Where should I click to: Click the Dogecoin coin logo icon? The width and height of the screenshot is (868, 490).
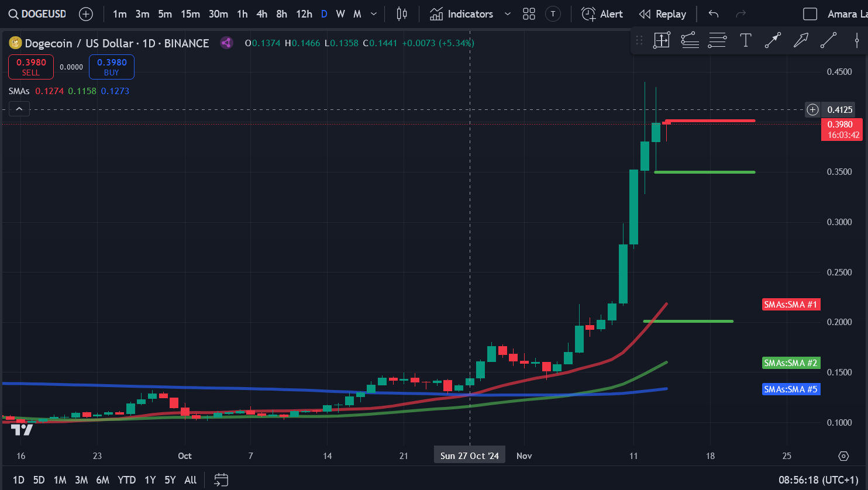click(x=15, y=43)
